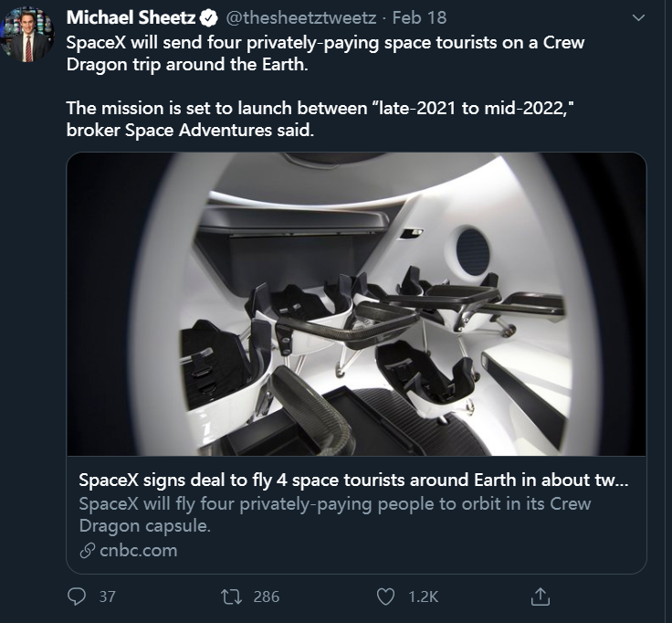Like the tweet with the heart icon
The image size is (672, 623).
coord(386,597)
